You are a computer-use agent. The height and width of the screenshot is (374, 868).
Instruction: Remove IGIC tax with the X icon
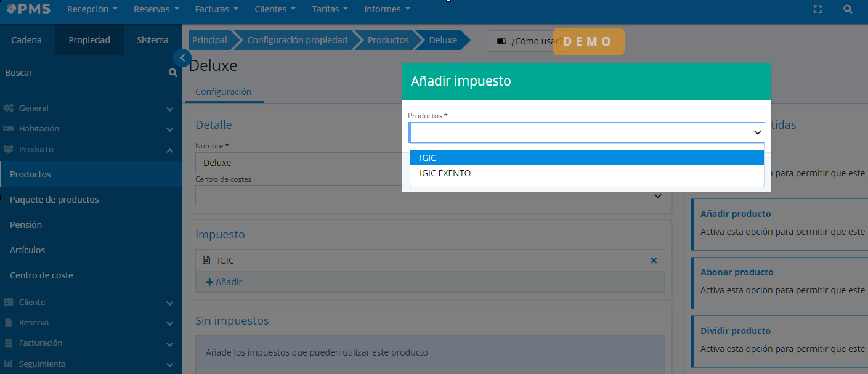click(x=654, y=261)
